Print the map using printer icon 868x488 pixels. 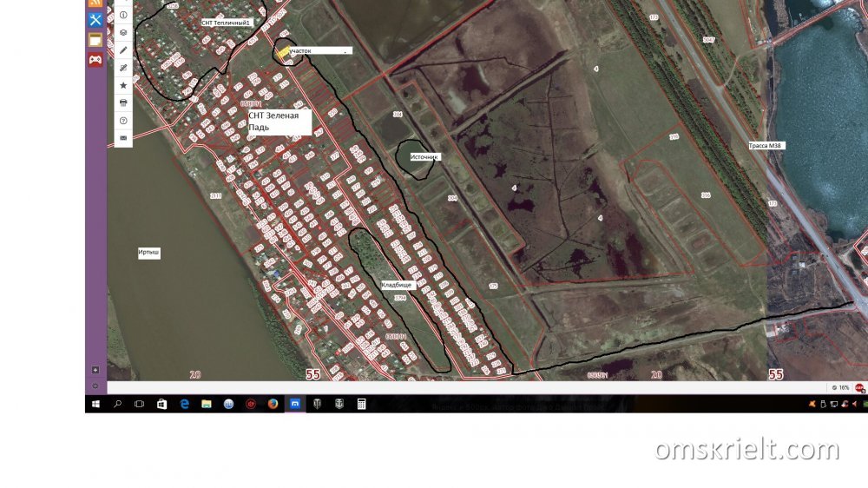[x=123, y=102]
